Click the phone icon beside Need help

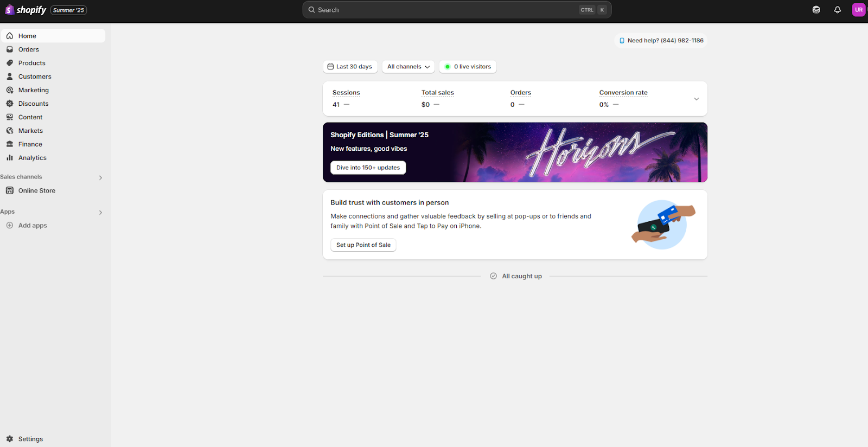[622, 41]
